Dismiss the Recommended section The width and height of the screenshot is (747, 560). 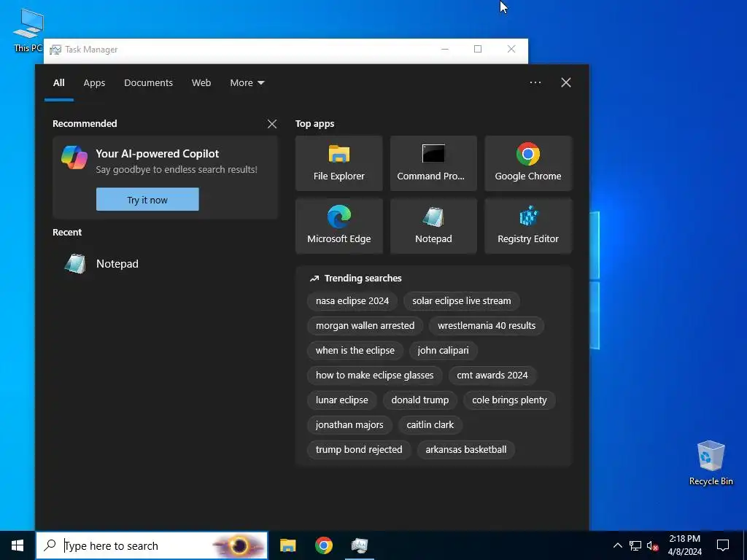point(272,124)
